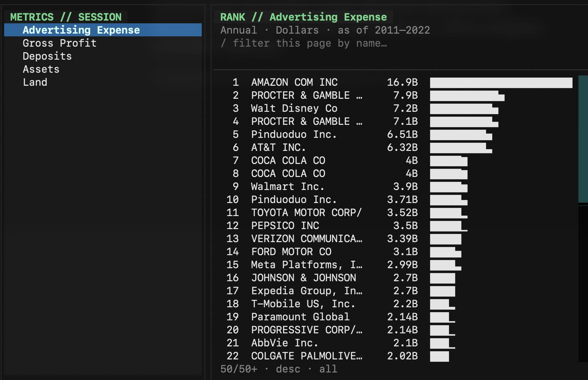
Task: Click the 3.9B value for Walmart
Action: [405, 186]
